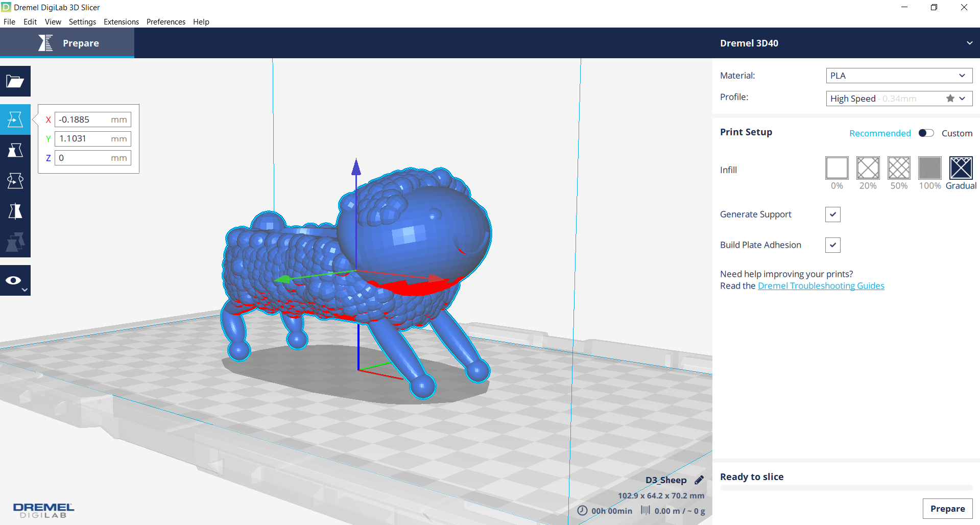Select the 50% infill option

click(x=899, y=168)
